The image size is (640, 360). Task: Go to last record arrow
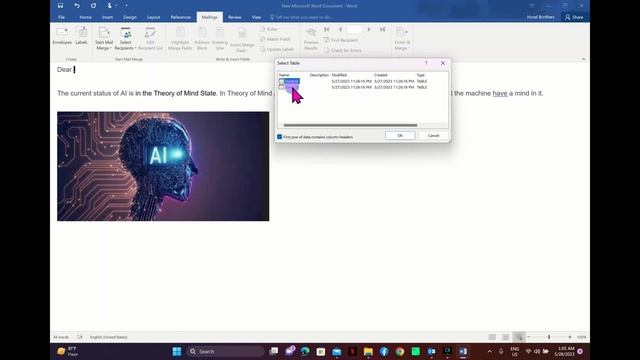coord(382,29)
